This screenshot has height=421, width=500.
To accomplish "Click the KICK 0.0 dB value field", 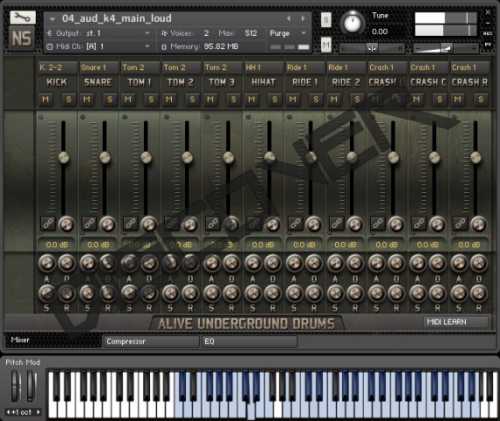I will tap(57, 245).
